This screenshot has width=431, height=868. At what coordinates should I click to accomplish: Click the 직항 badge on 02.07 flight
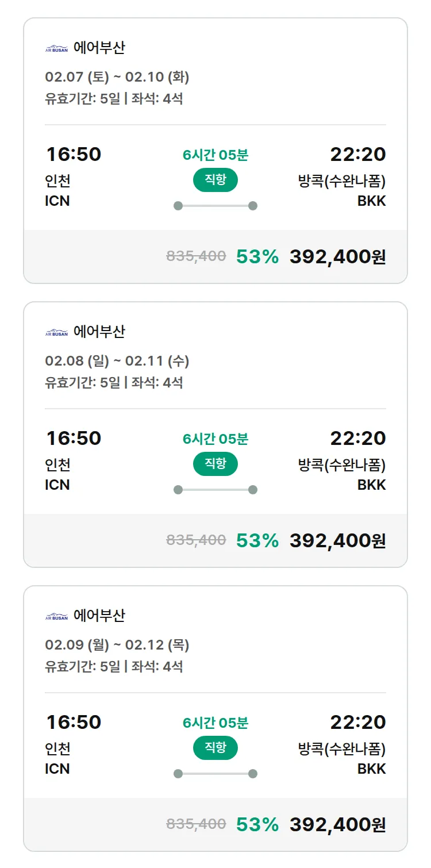point(215,180)
